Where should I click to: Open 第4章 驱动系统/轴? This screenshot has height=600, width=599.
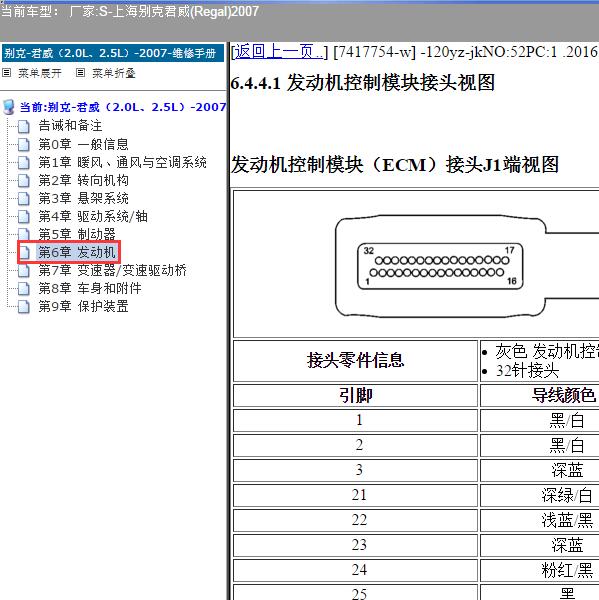point(93,216)
